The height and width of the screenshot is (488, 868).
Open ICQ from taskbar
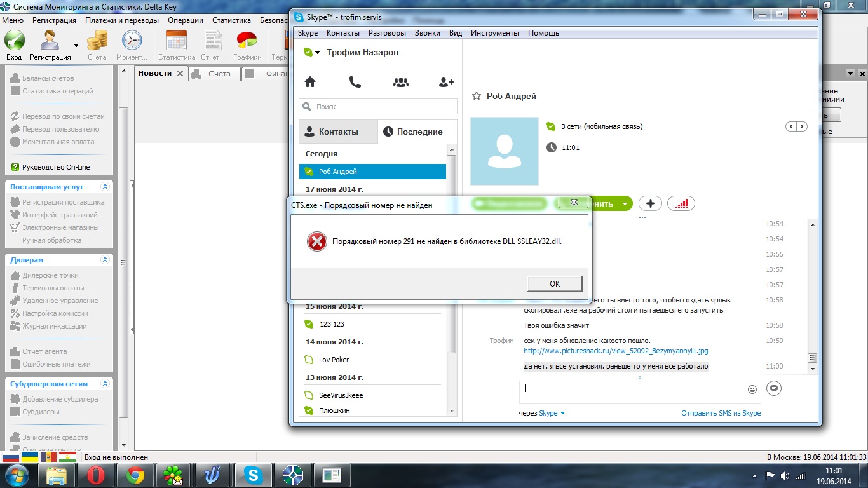pyautogui.click(x=174, y=475)
